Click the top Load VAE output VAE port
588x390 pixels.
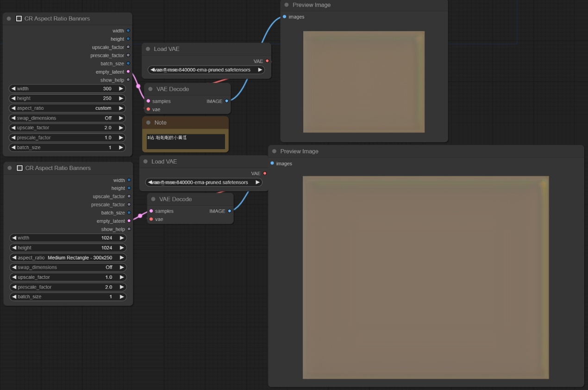pos(267,61)
